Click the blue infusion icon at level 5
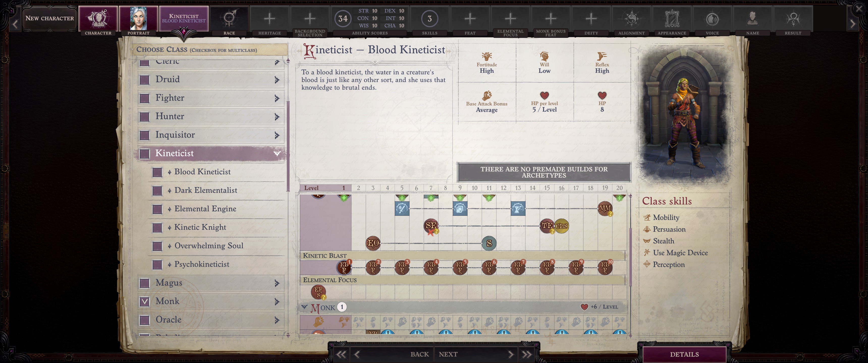Viewport: 868px width, 363px height. pos(402,208)
